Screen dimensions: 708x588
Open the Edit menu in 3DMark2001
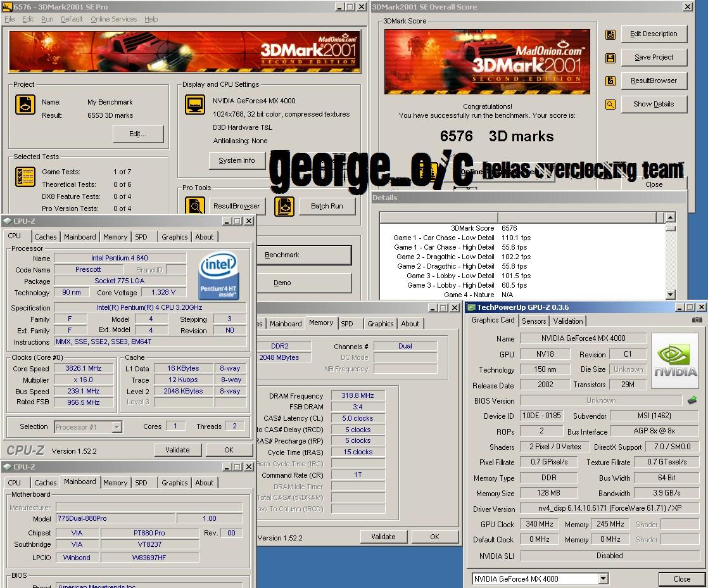point(28,19)
